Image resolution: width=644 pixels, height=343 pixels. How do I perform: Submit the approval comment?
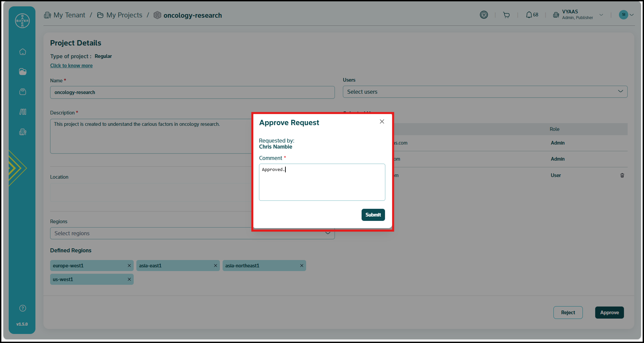coord(373,215)
